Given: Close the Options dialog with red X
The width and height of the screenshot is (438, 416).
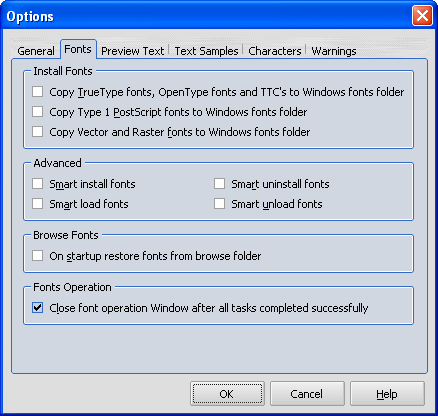Looking at the screenshot, I should point(422,16).
